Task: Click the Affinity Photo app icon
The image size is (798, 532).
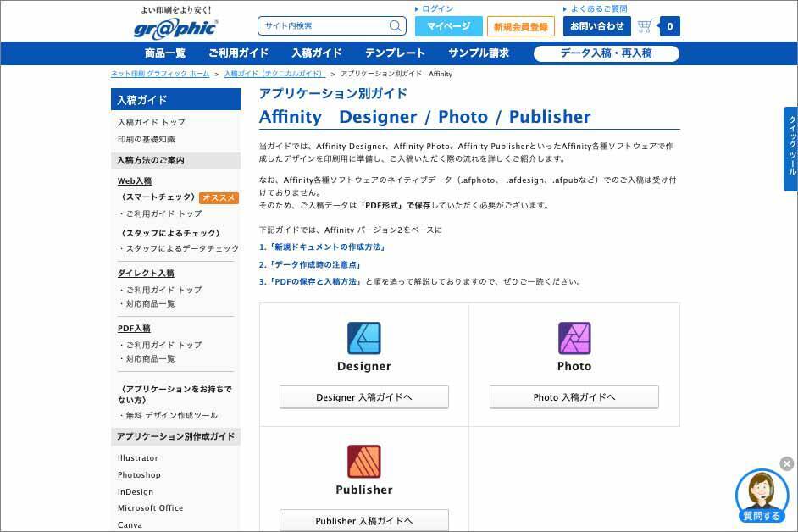Action: 574,337
